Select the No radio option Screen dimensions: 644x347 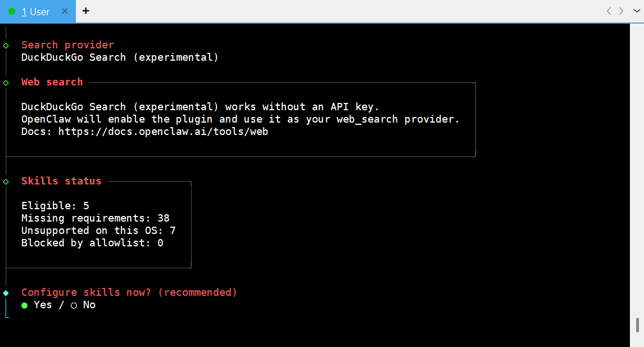tap(74, 305)
